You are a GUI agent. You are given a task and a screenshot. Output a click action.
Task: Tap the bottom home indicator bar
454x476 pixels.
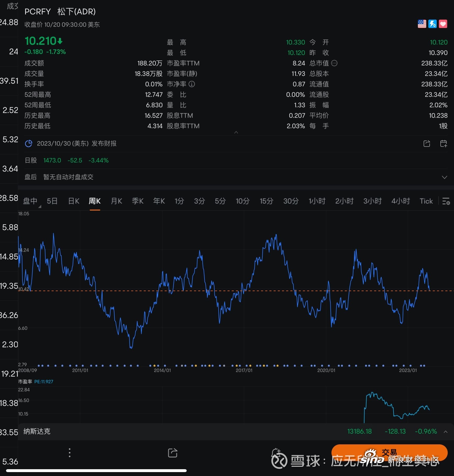pos(96,471)
